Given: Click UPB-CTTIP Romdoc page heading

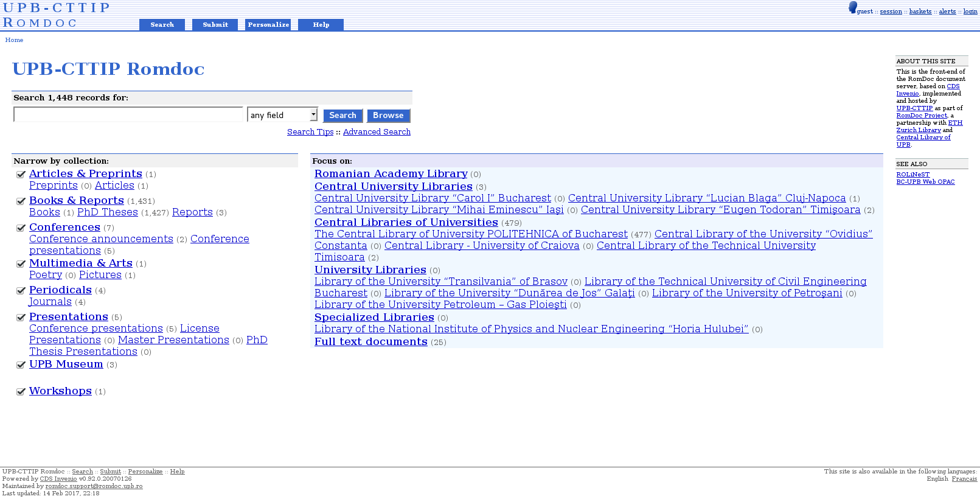Looking at the screenshot, I should click(108, 69).
